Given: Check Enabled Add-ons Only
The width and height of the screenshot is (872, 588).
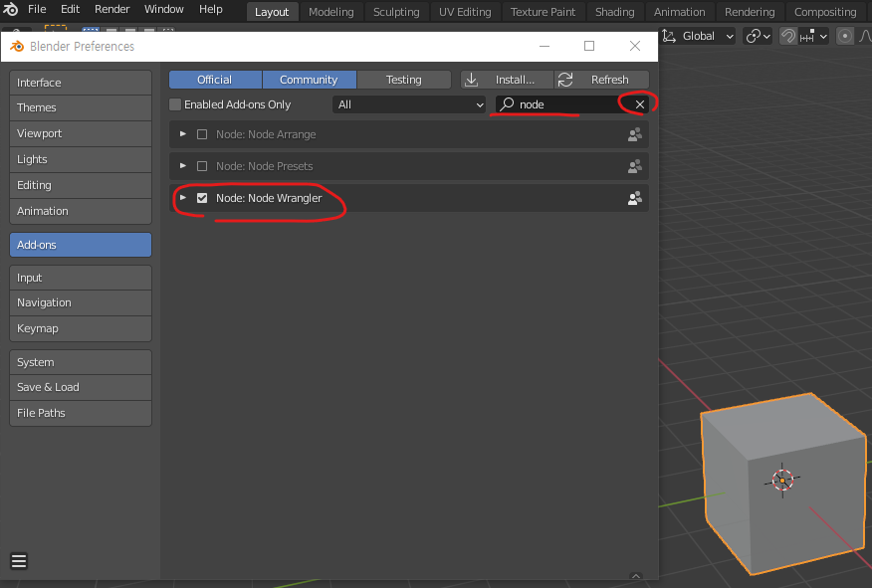Looking at the screenshot, I should click(175, 104).
